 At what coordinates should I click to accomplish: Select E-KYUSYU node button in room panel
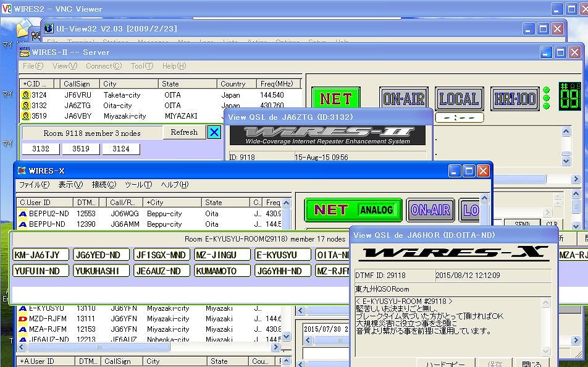pos(283,255)
